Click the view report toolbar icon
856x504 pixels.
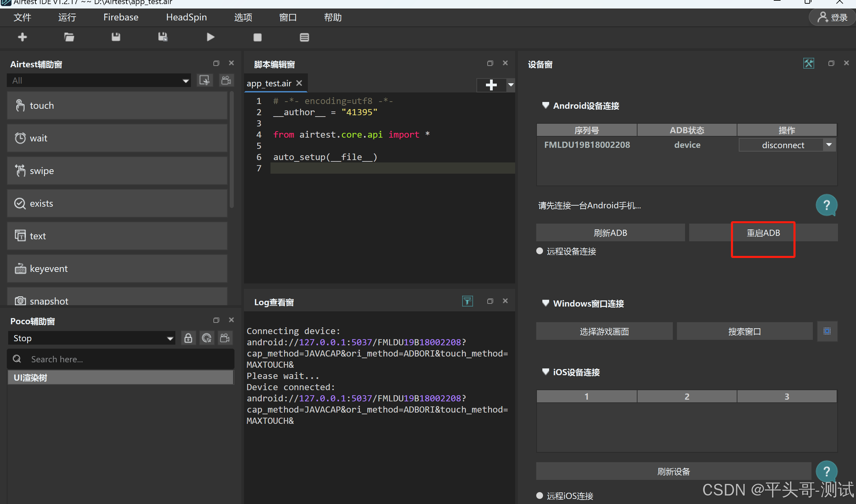tap(304, 37)
